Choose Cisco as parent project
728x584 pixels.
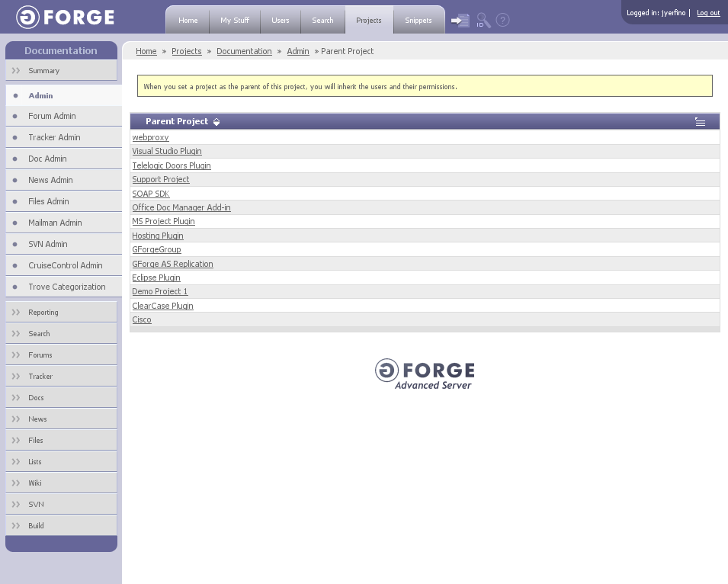(142, 320)
